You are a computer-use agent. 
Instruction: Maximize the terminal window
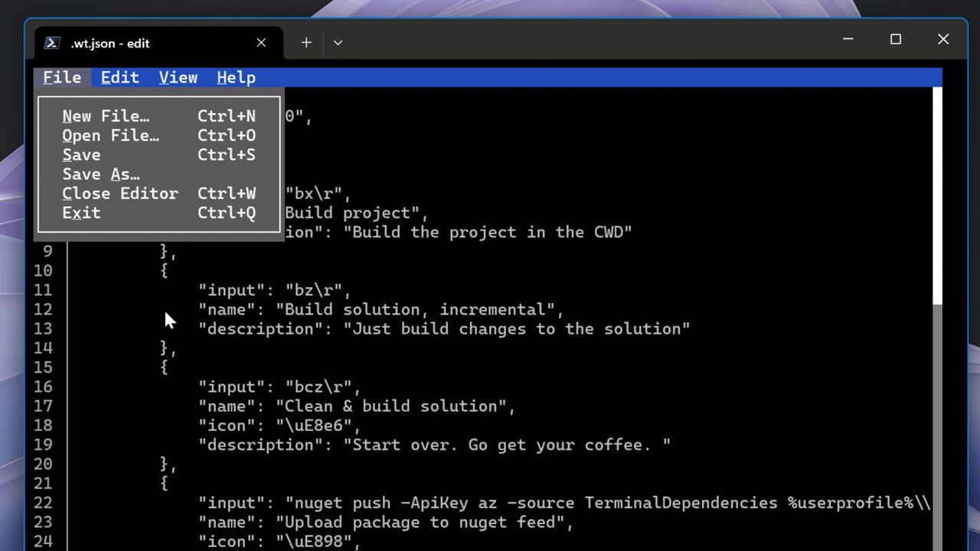click(896, 39)
